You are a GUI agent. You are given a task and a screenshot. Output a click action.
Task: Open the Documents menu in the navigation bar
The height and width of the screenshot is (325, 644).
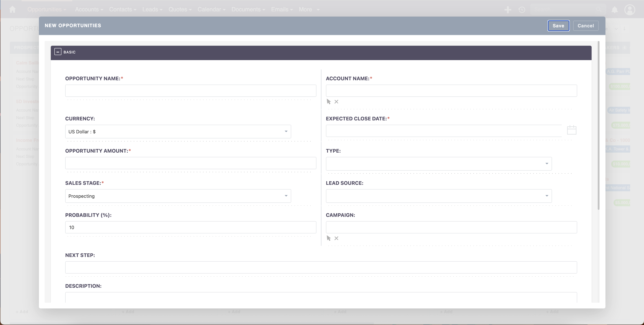pos(248,10)
